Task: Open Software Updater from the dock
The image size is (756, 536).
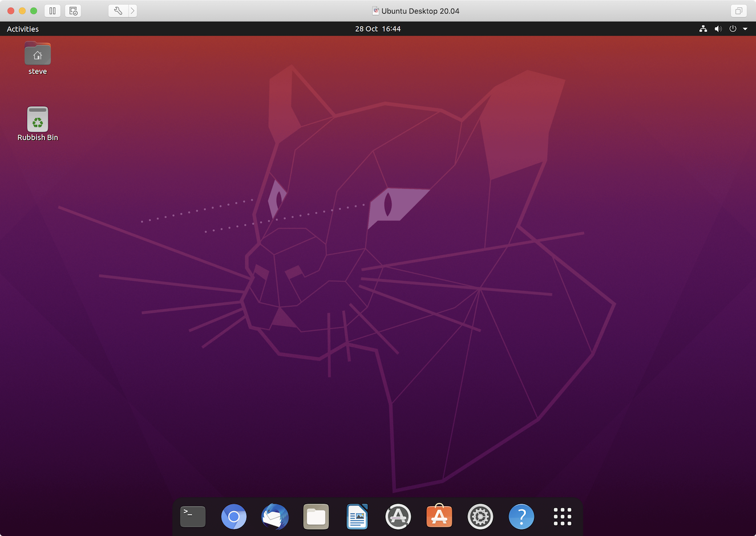Action: [398, 517]
